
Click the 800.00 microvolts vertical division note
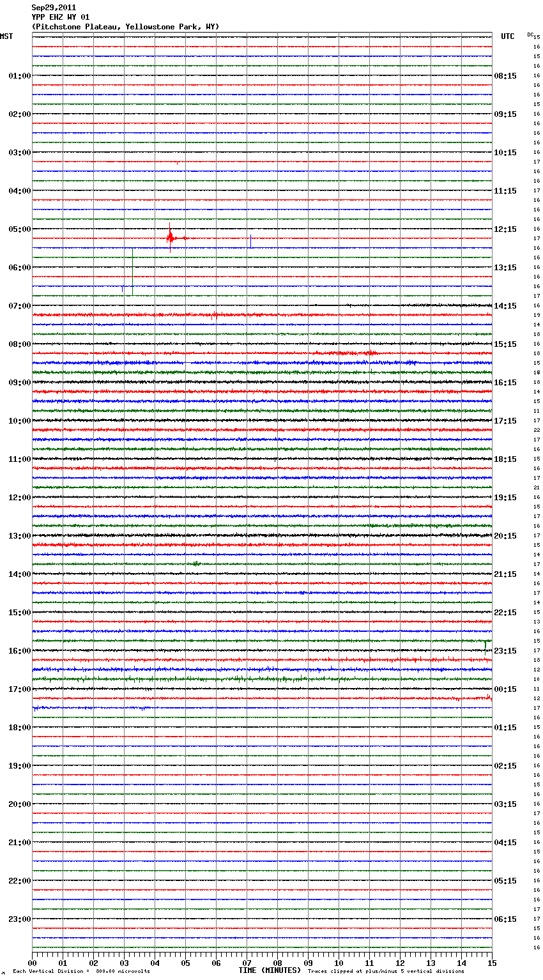coord(81,971)
